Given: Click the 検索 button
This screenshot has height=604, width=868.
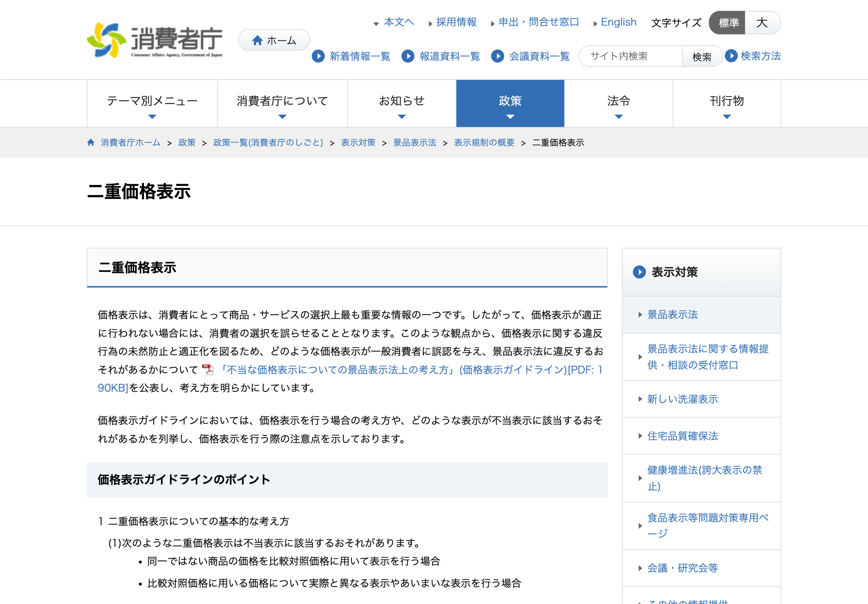Looking at the screenshot, I should (702, 56).
